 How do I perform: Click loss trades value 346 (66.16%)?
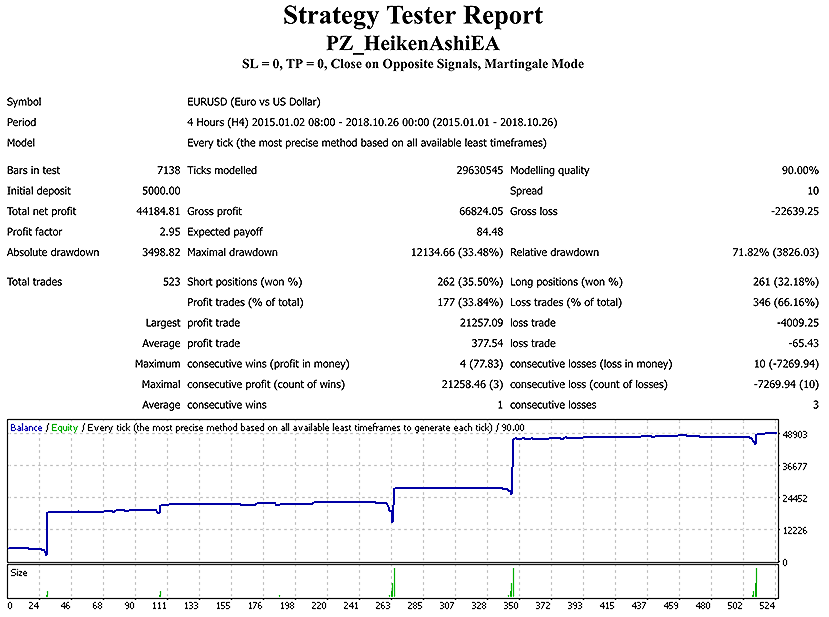click(786, 302)
